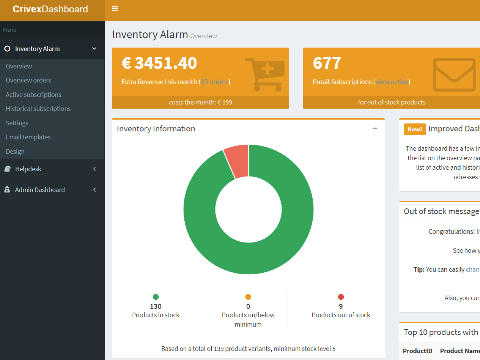Open Email templates in sidebar
Viewport: 480px width, 360px height.
[x=28, y=137]
